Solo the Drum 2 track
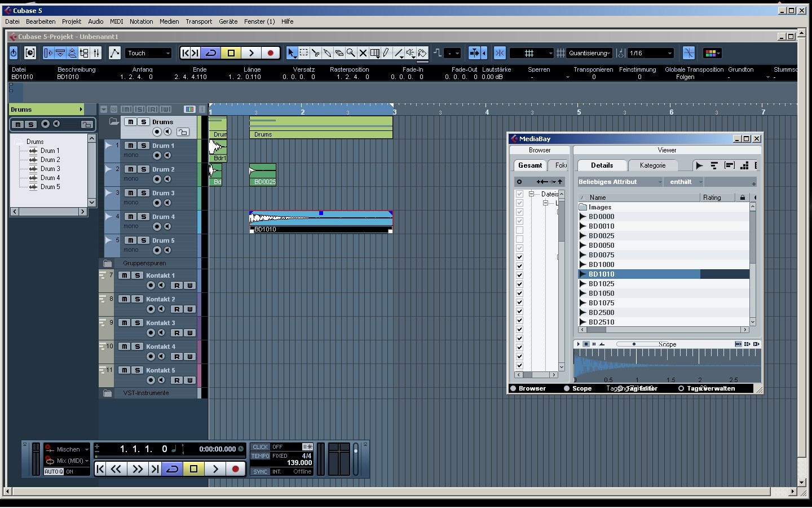The width and height of the screenshot is (812, 508). click(x=143, y=169)
